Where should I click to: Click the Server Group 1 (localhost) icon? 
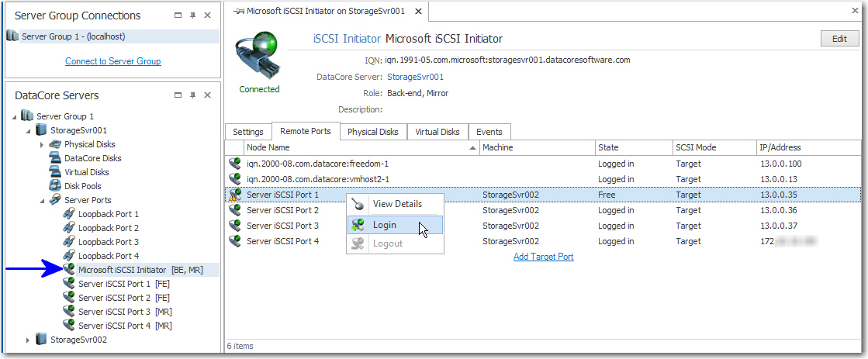(x=12, y=36)
